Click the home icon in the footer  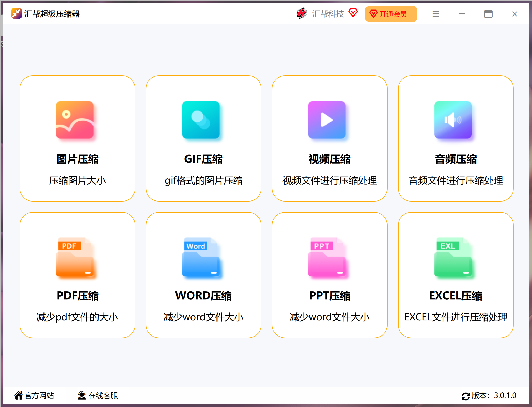pos(18,395)
